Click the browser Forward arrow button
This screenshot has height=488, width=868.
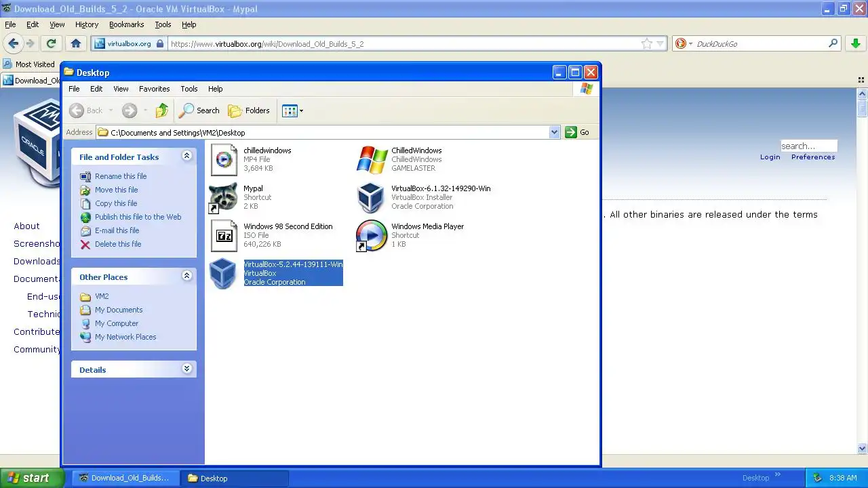[30, 43]
